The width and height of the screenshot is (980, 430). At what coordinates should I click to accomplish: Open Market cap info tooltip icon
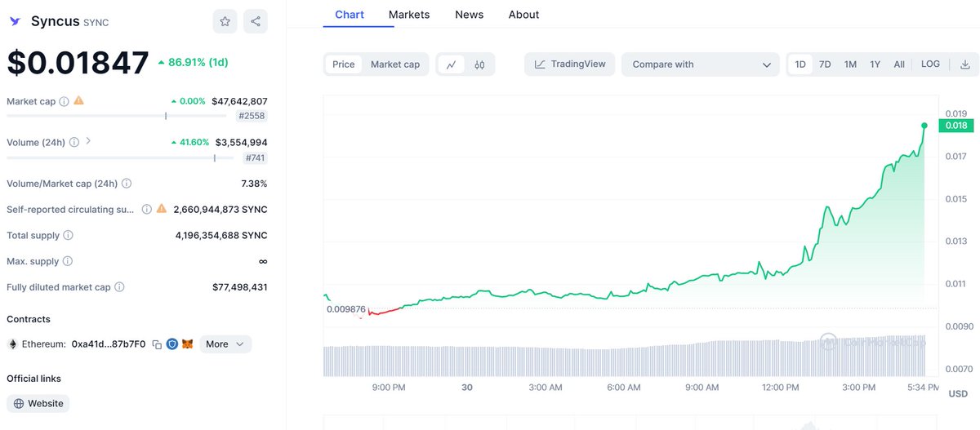[x=64, y=101]
